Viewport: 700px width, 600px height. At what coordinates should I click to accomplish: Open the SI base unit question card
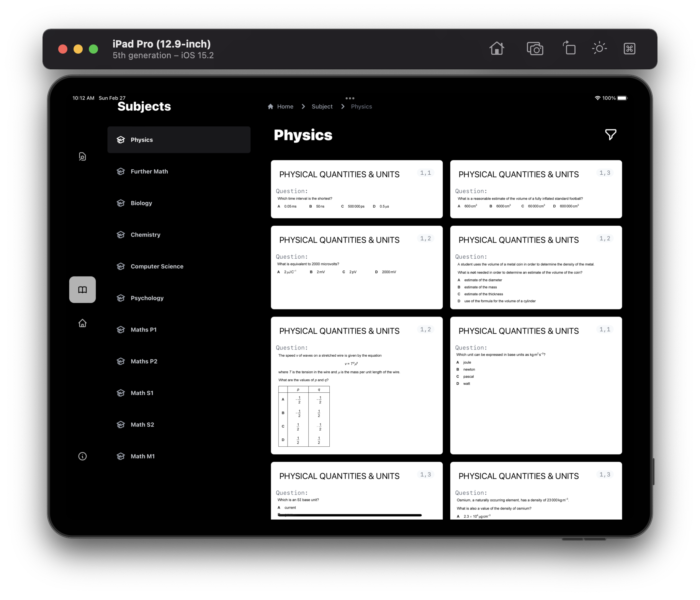coord(357,491)
